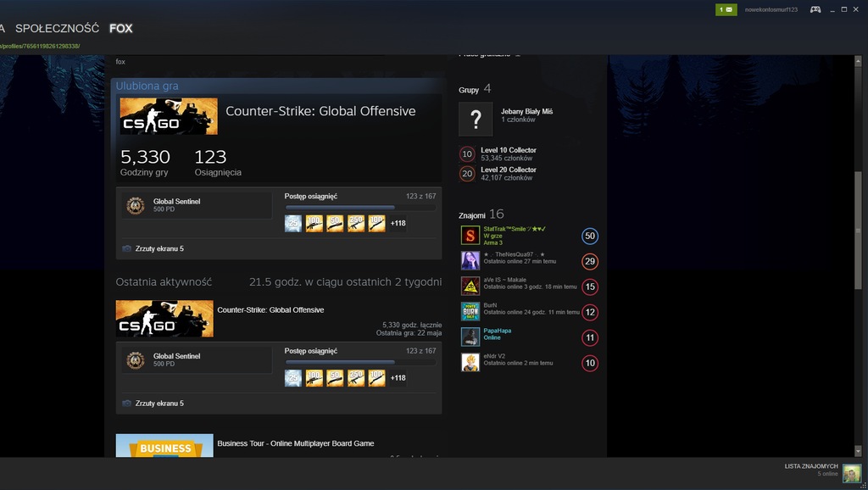This screenshot has width=868, height=490.
Task: Click the page scrollbar up arrow
Action: 858,60
